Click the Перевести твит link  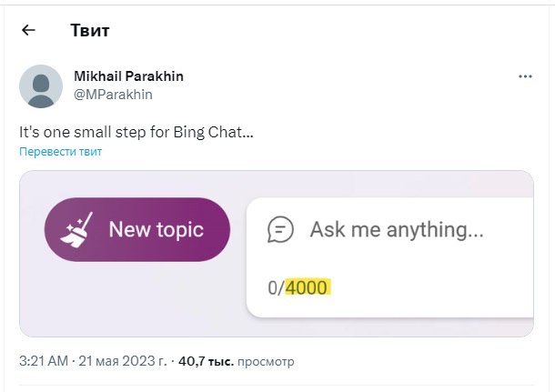pos(61,151)
